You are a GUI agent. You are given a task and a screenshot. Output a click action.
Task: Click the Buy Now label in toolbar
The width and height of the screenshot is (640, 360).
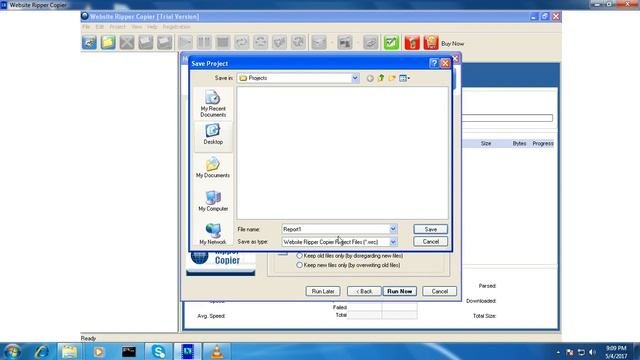(453, 44)
